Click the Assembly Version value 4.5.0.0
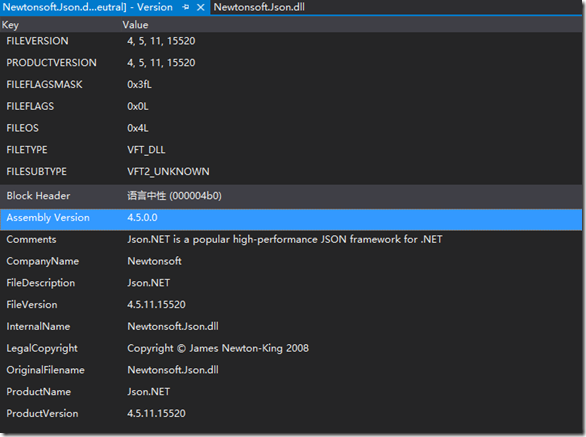Screen dimensions: 586x437 142,218
